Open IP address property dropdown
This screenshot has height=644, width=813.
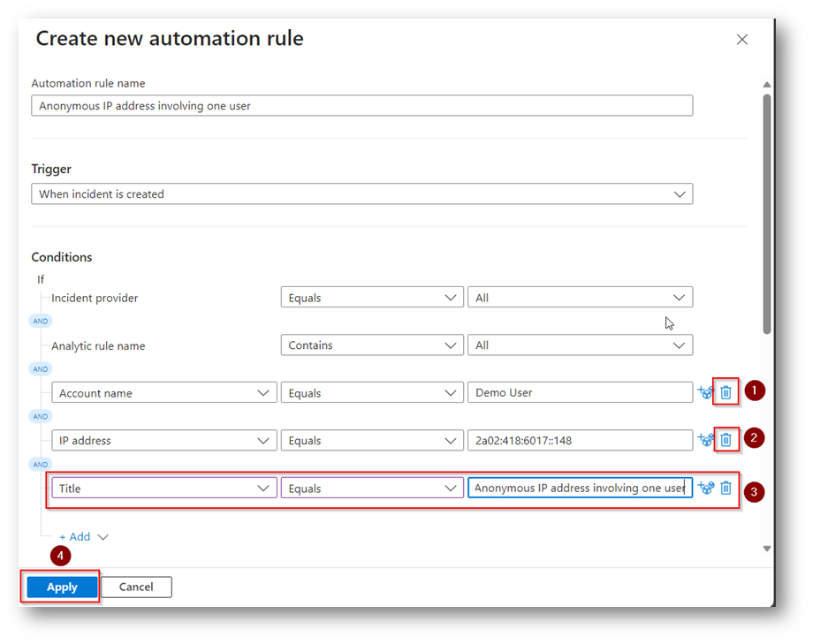pos(164,441)
